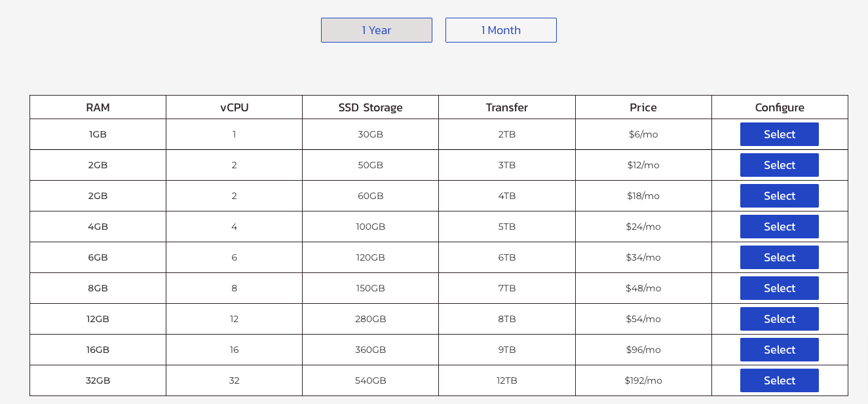Viewport: 868px width, 404px height.
Task: Switch to the 1 Month billing tab
Action: 500,29
